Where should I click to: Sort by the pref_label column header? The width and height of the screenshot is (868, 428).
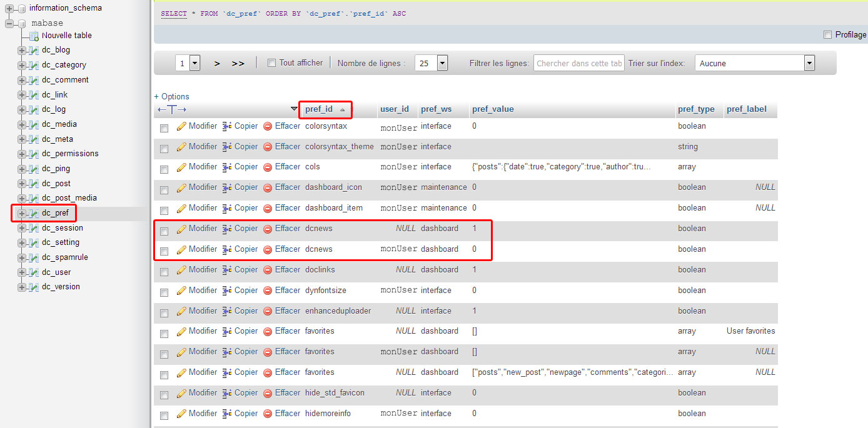pyautogui.click(x=747, y=109)
